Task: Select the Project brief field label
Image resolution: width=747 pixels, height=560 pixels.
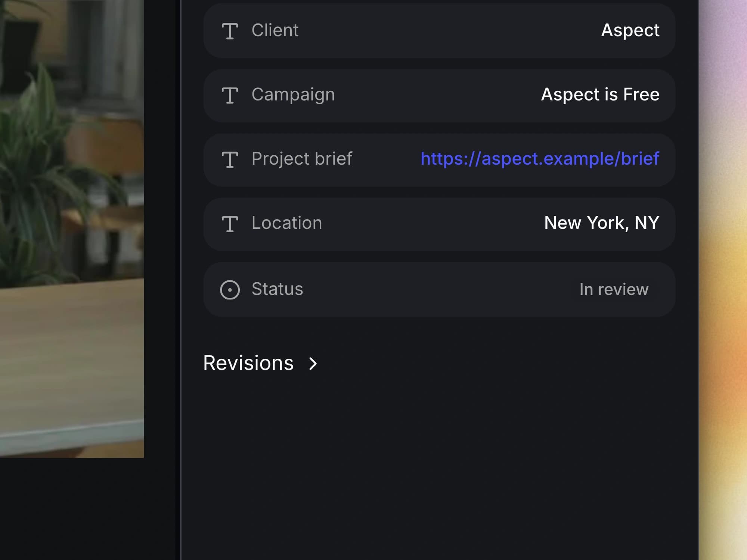Action: (x=302, y=159)
